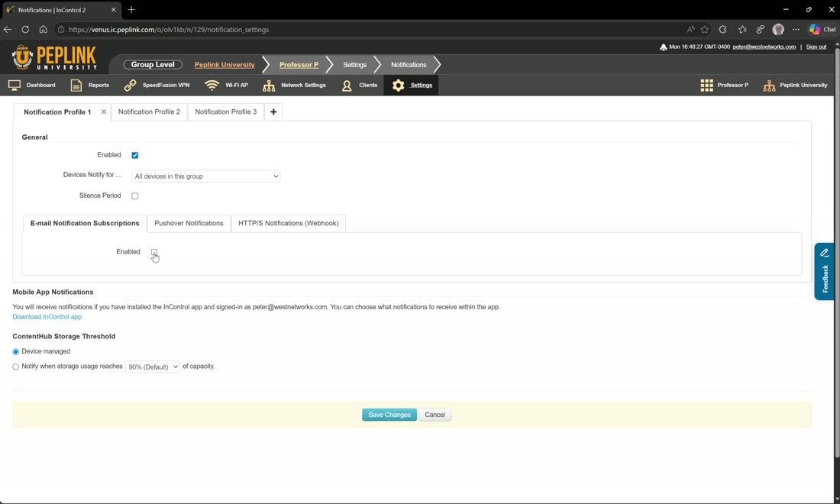
Task: Open the Devices Notify for dropdown
Action: click(205, 176)
